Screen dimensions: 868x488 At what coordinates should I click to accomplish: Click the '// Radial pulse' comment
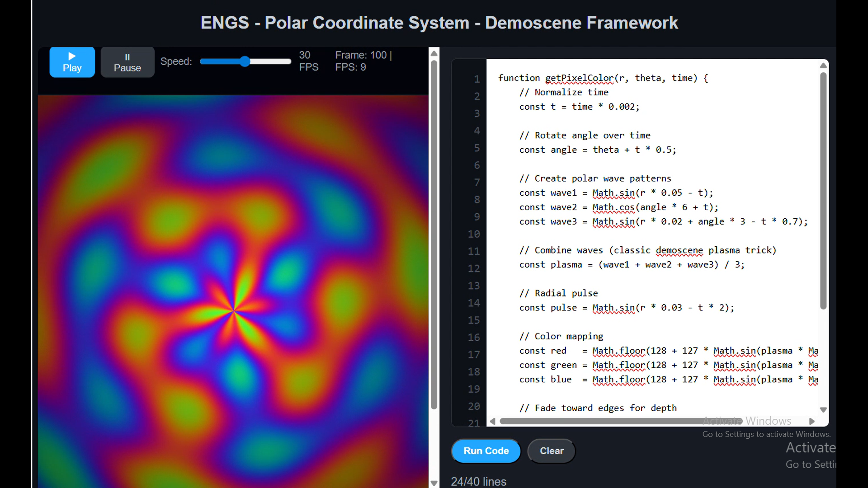(558, 293)
